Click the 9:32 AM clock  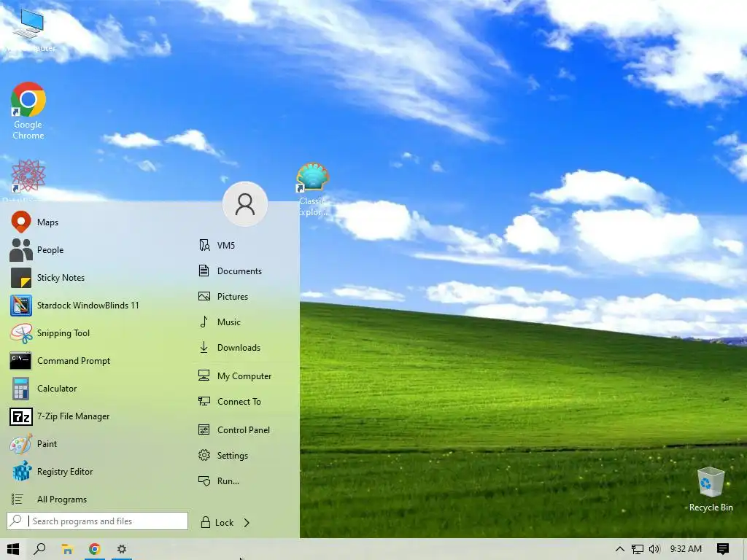coord(686,549)
